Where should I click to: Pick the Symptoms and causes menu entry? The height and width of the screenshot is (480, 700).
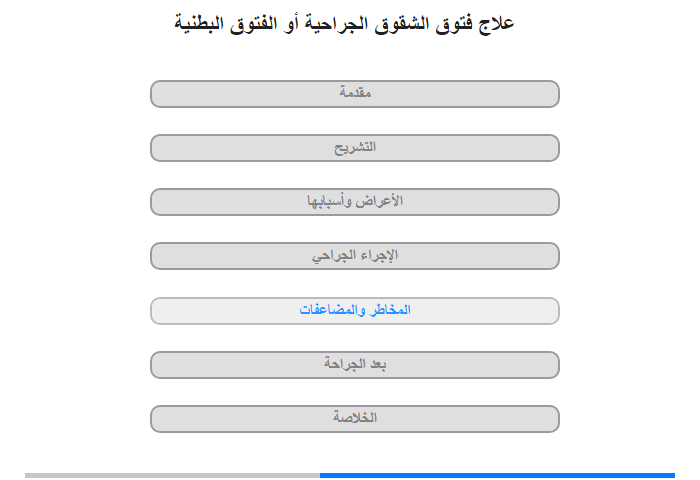355,202
